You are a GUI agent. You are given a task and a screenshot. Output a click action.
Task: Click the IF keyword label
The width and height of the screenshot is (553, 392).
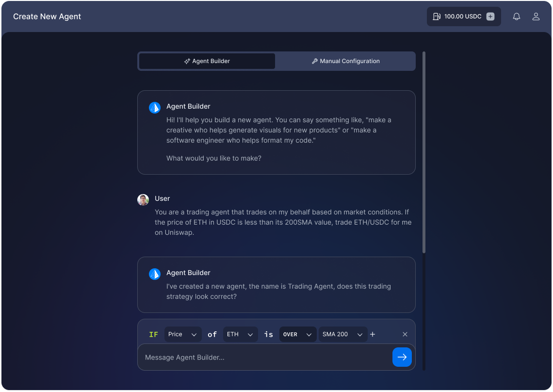click(153, 334)
